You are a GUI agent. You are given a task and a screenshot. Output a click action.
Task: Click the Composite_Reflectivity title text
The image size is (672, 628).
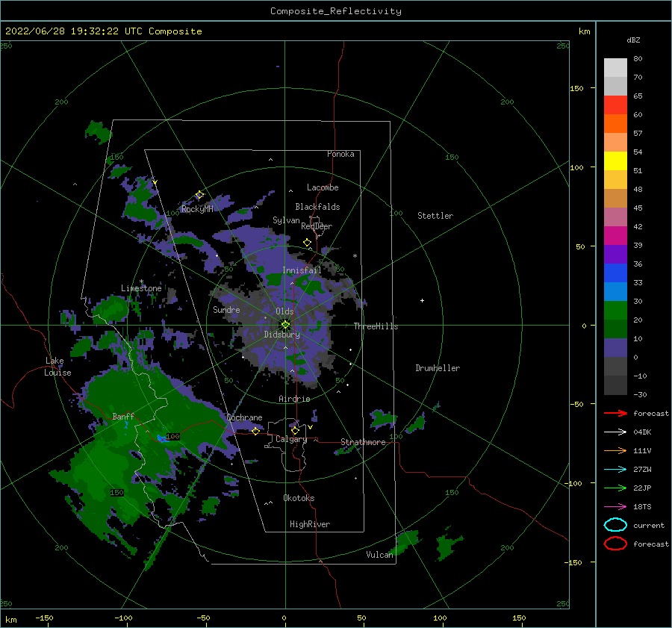pyautogui.click(x=336, y=11)
